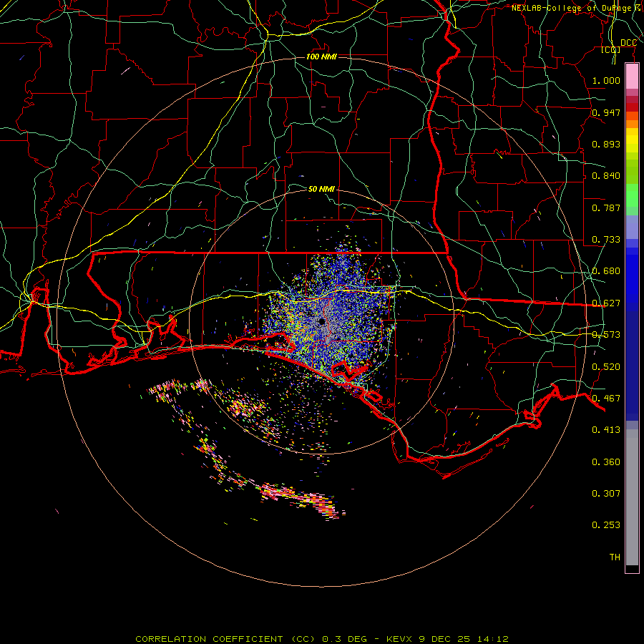Click the DCC product label above legend
This screenshot has height=644, width=644.
point(629,43)
